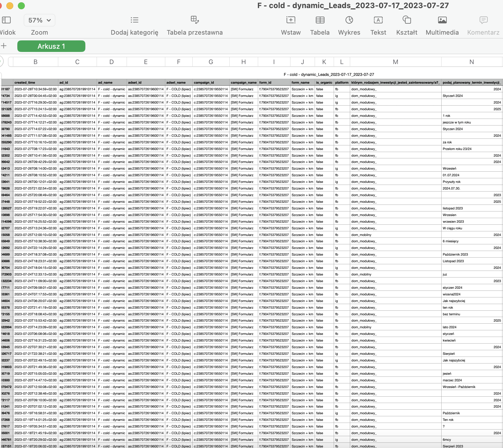Click the Komentarz comment icon
Viewport: 503px width, 448px height.
483,20
